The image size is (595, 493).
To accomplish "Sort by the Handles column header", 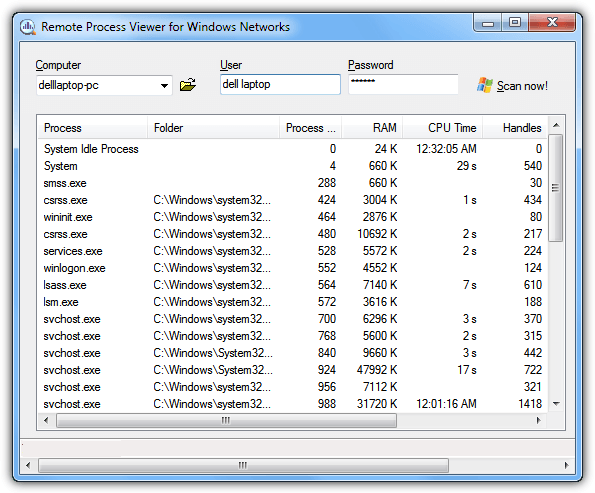I will tap(515, 128).
